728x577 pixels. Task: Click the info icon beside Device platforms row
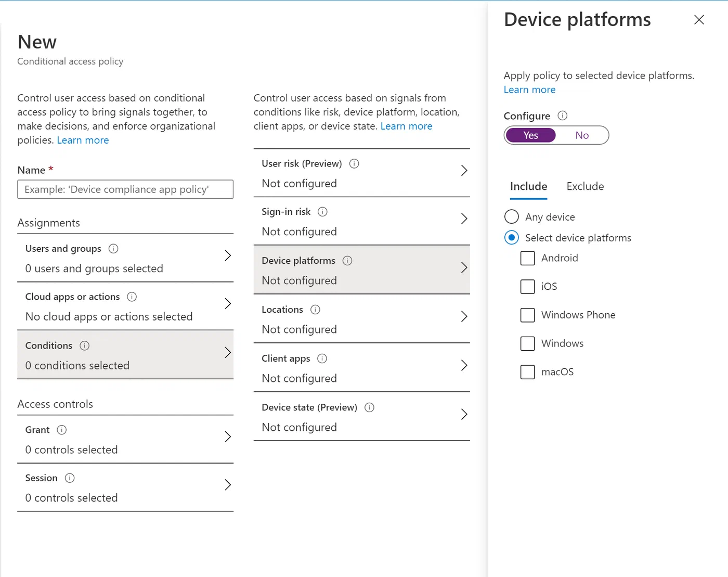pos(348,261)
